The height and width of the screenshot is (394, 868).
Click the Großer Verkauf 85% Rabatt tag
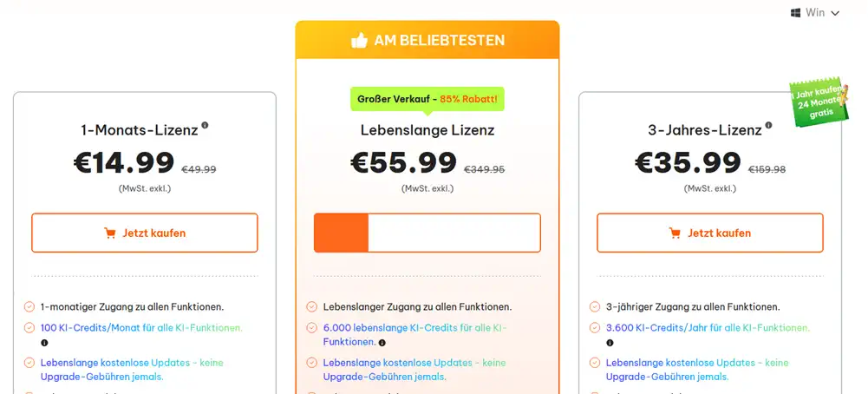[x=427, y=99]
